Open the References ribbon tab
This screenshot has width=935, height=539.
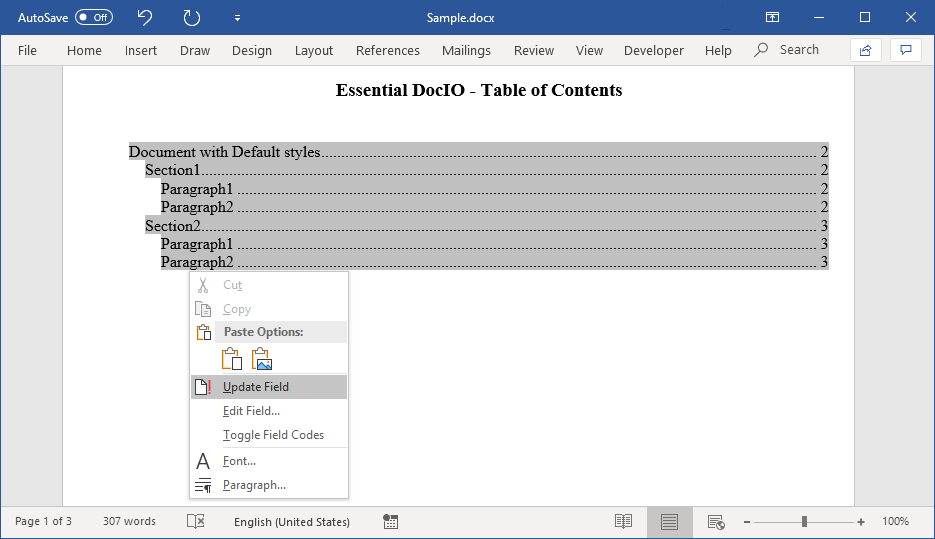[388, 50]
